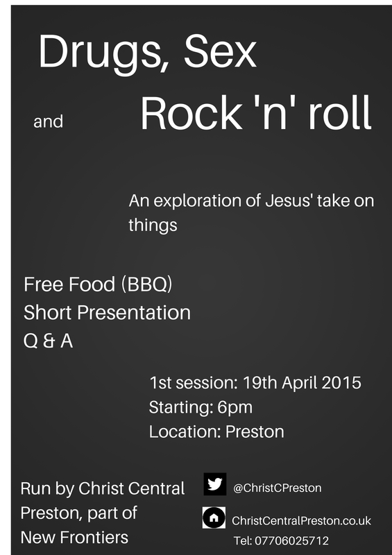This screenshot has width=392, height=555.
Task: Click 'Free Food (BBQ)' text
Action: click(98, 284)
